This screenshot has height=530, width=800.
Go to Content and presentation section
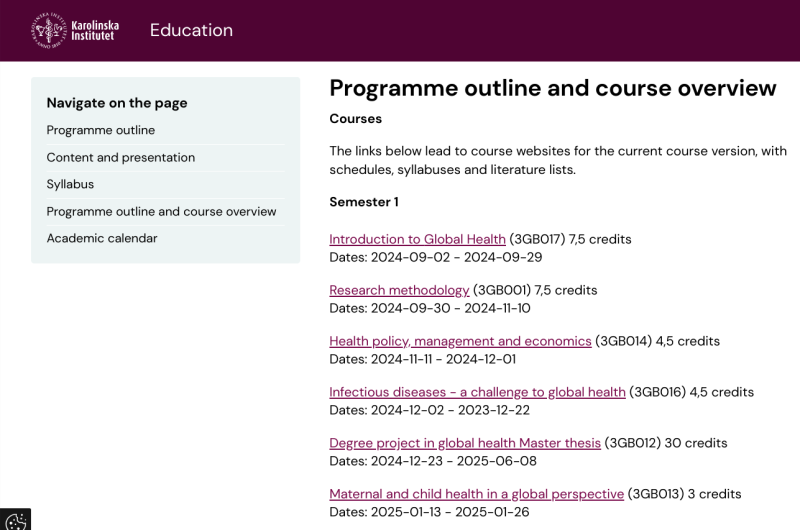pos(120,157)
